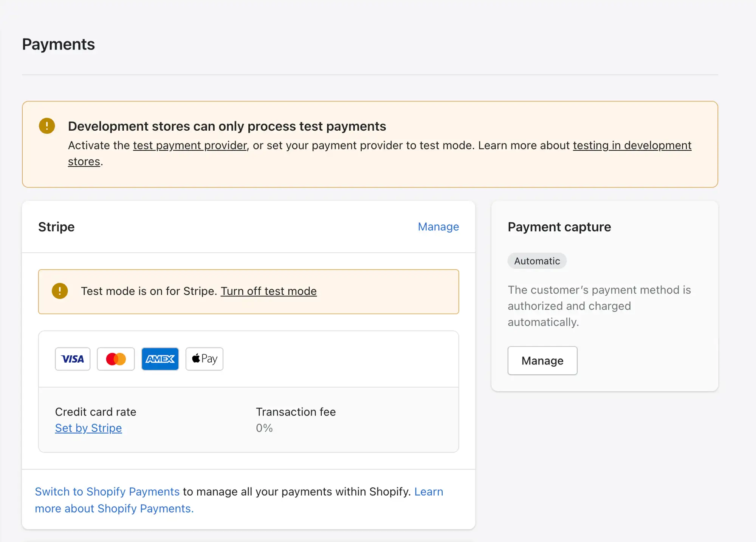Click the Payments page heading
Viewport: 756px width, 542px height.
click(59, 44)
